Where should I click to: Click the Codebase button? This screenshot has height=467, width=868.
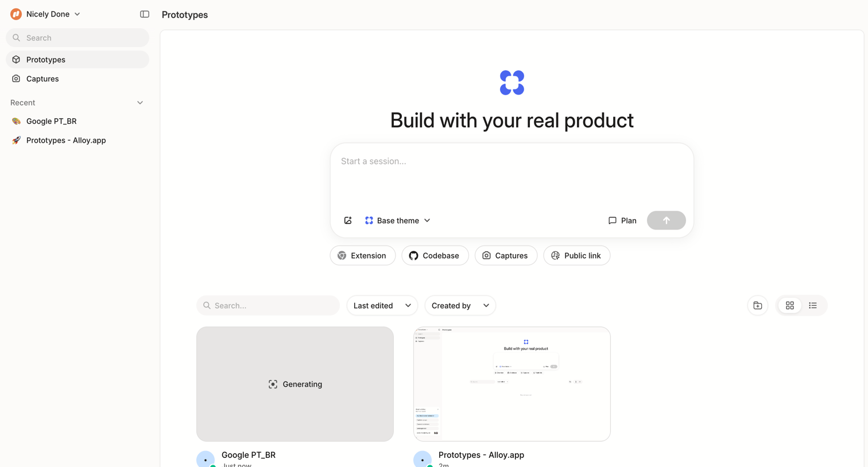pos(435,255)
